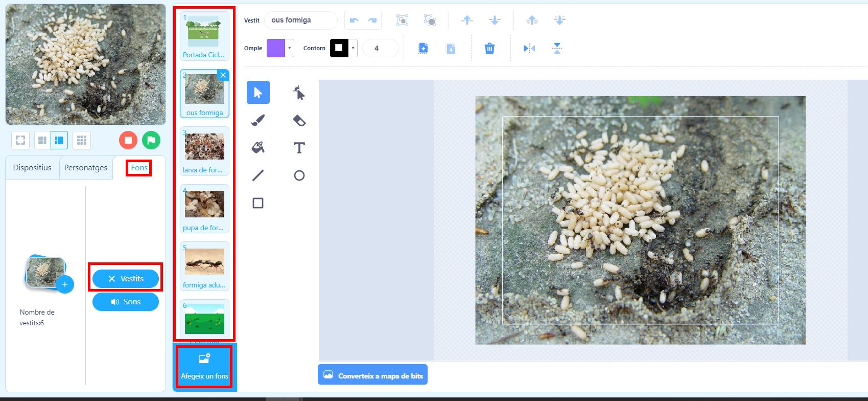The width and height of the screenshot is (868, 401).
Task: Open the Sons button
Action: click(125, 302)
